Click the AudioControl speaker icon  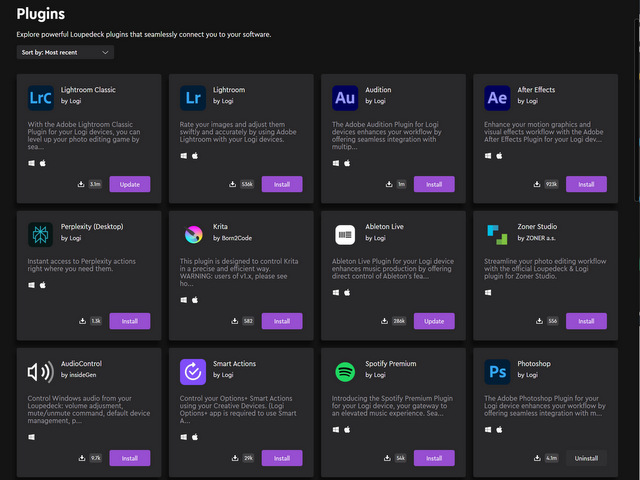coord(40,372)
